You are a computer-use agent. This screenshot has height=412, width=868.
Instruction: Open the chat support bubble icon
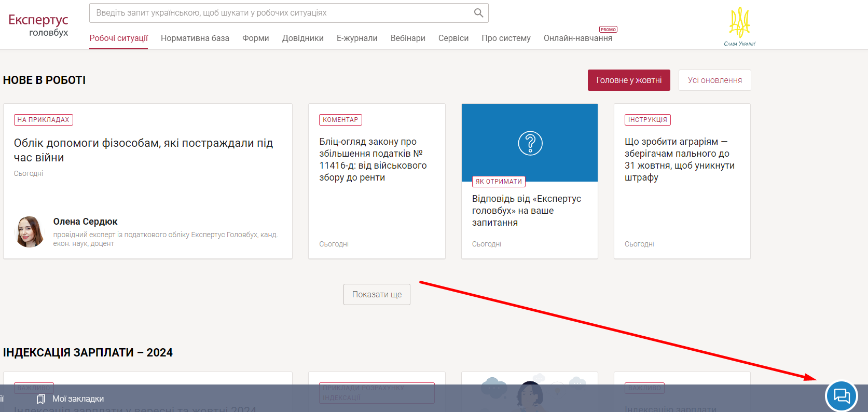coord(841,396)
